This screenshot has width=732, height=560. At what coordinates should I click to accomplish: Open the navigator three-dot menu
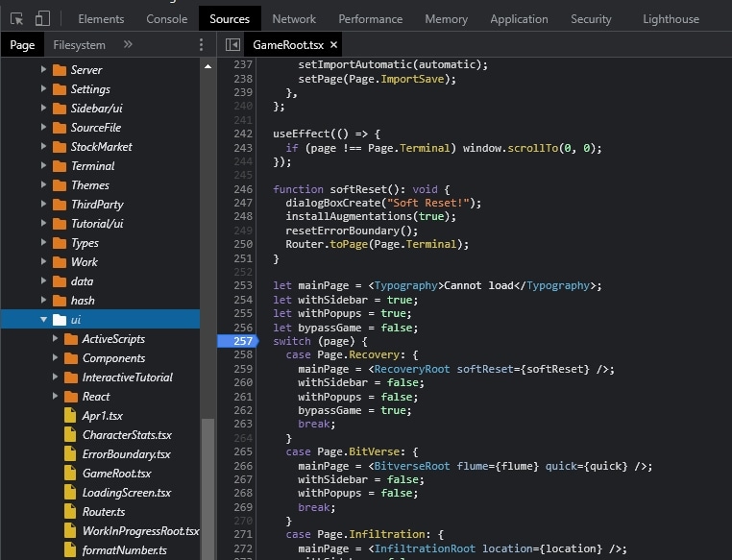click(x=201, y=45)
